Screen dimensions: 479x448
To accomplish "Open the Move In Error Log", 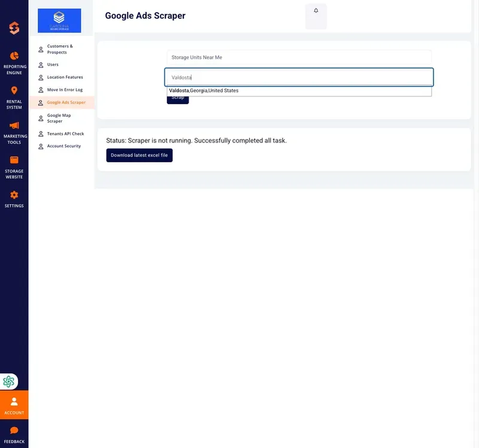I will (65, 90).
